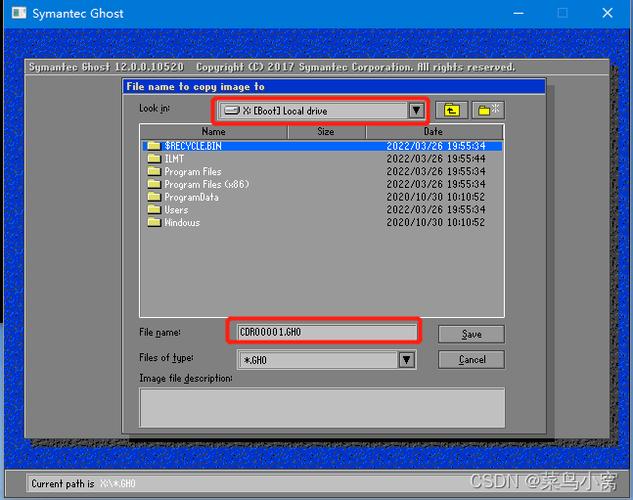The image size is (633, 500).
Task: Sort by the Date column header
Action: [x=434, y=132]
